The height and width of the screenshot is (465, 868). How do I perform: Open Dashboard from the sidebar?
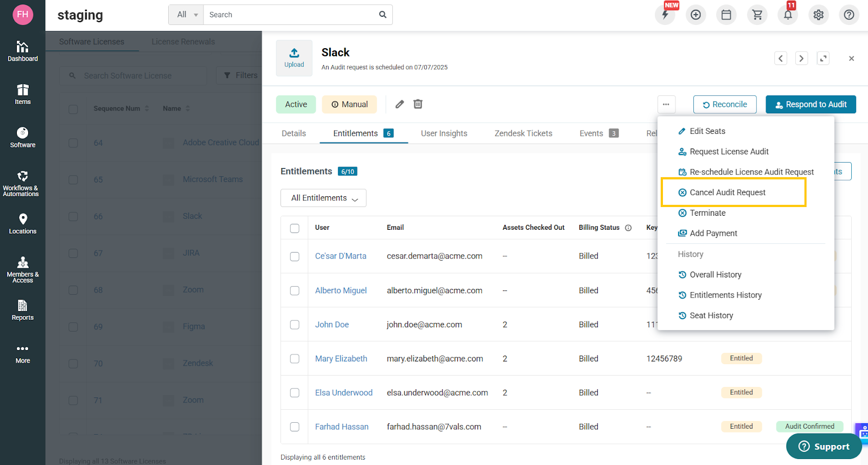click(x=23, y=51)
